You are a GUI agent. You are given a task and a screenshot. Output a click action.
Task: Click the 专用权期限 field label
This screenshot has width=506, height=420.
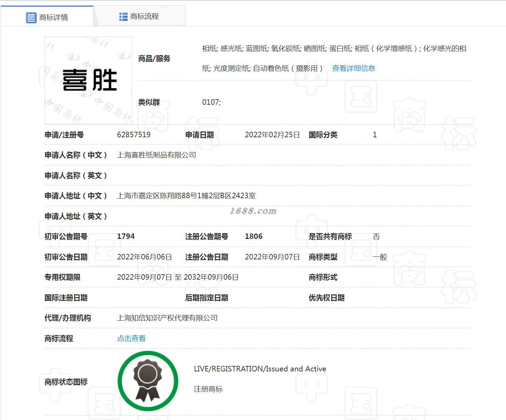pos(63,277)
